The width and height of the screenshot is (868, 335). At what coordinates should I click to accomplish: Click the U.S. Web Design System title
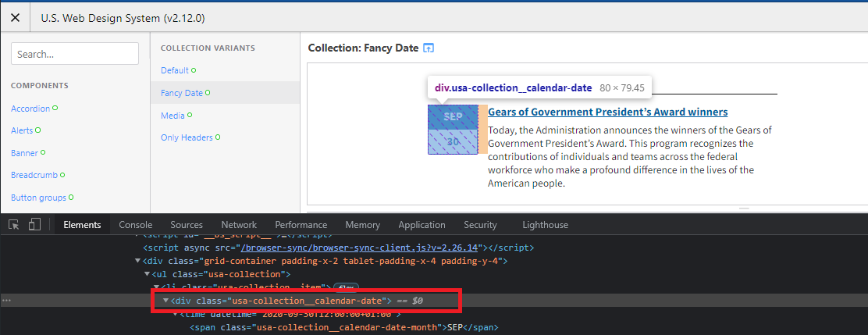pos(123,18)
